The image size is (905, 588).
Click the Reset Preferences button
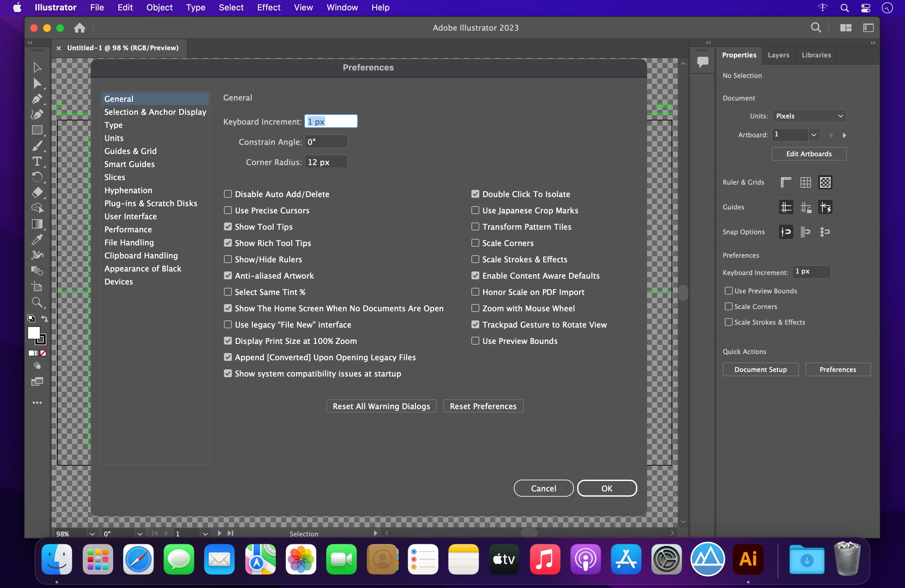pos(483,406)
